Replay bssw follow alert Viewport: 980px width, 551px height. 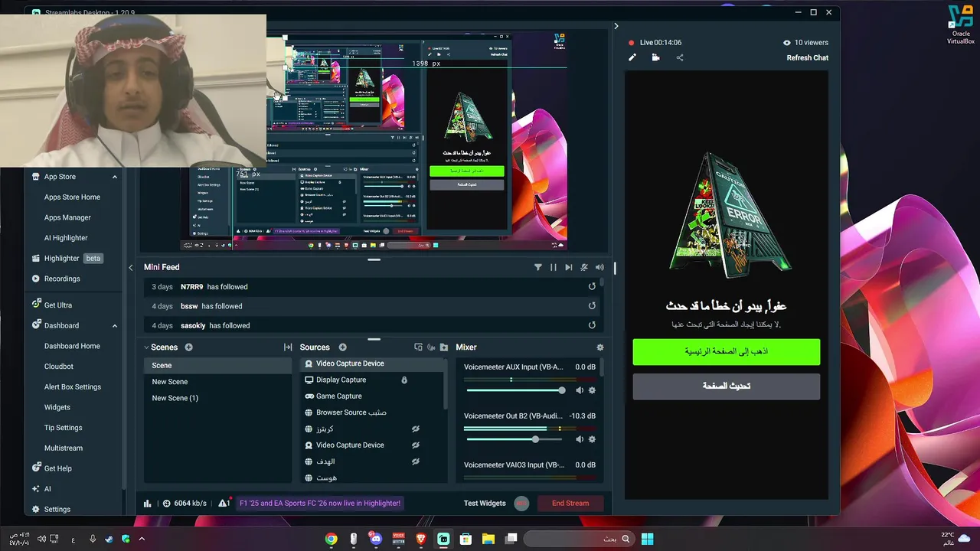592,306
